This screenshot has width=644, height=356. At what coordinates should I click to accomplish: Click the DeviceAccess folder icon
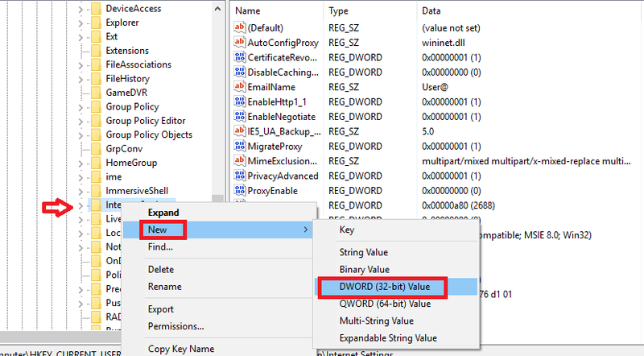tap(96, 9)
